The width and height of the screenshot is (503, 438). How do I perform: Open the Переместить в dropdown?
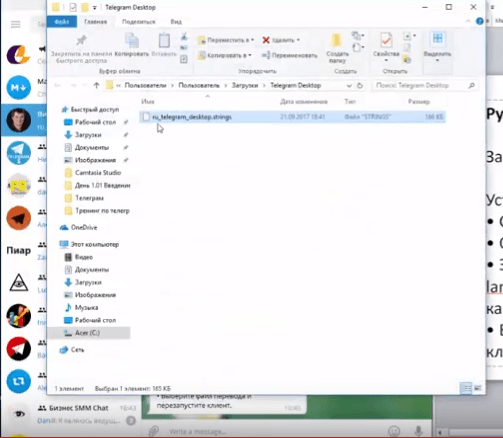pos(226,40)
